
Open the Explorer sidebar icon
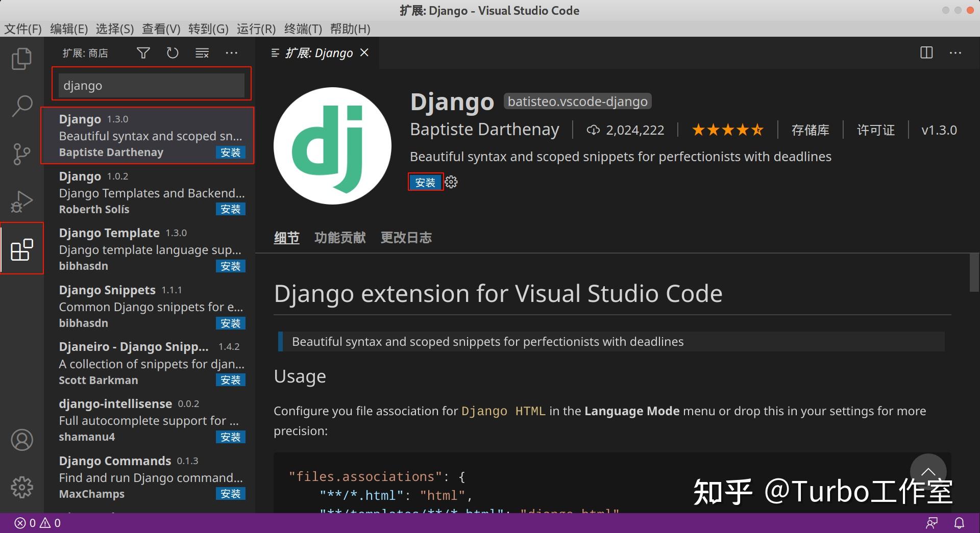(x=21, y=59)
